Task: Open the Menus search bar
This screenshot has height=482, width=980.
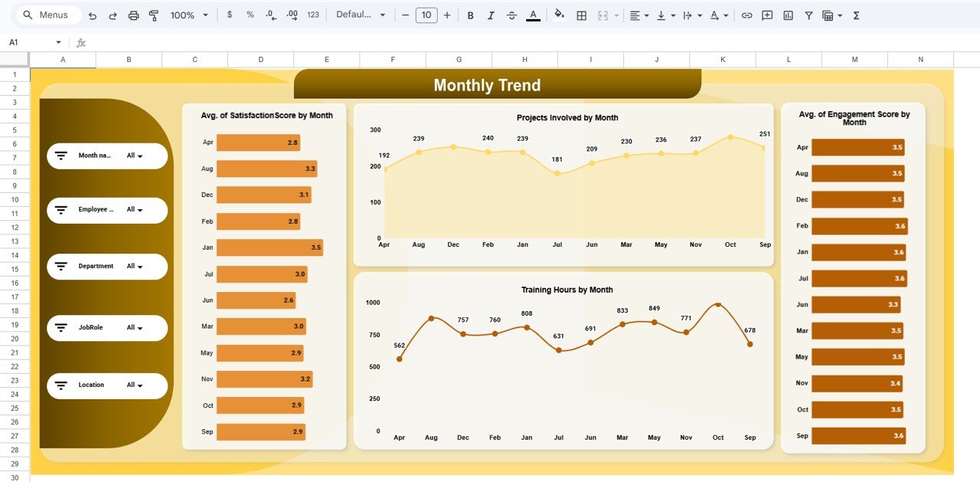Action: pyautogui.click(x=47, y=15)
